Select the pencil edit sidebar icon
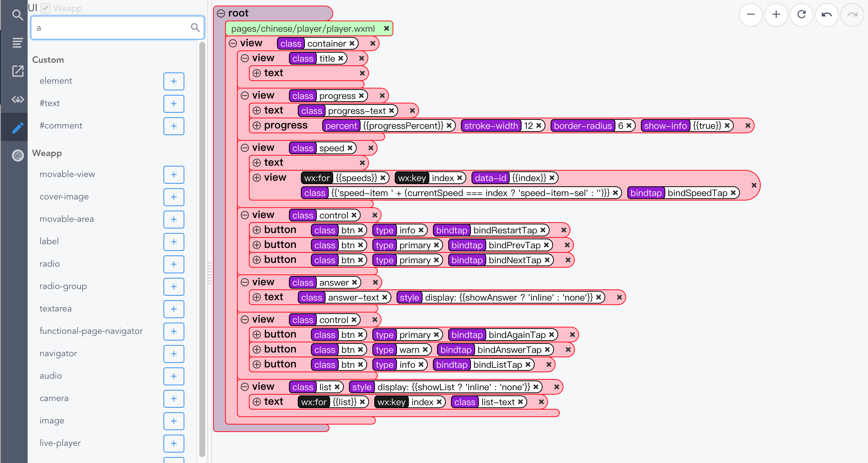 click(x=17, y=128)
